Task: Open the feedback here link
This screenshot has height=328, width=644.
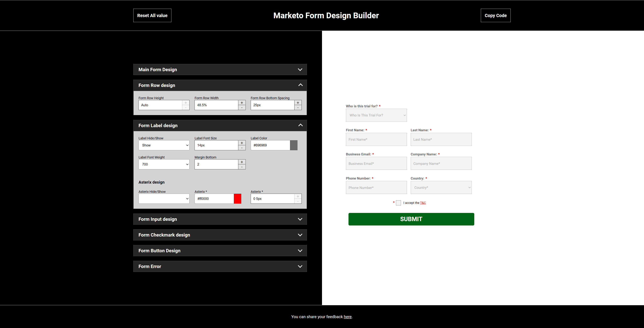Action: (x=347, y=317)
